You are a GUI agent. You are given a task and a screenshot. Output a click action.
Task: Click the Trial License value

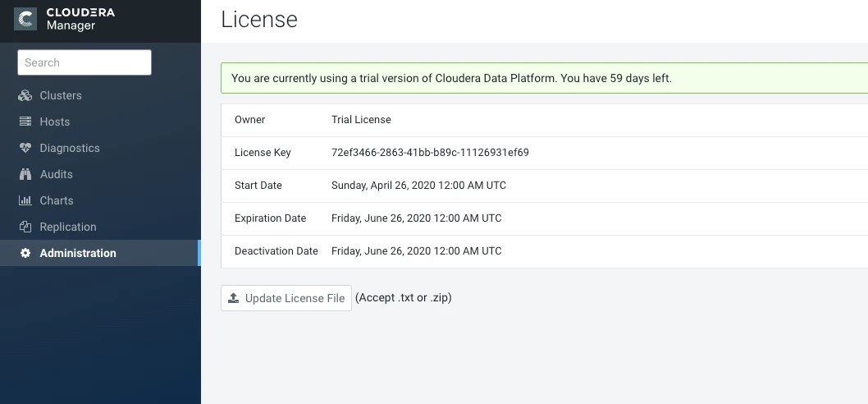tap(361, 120)
